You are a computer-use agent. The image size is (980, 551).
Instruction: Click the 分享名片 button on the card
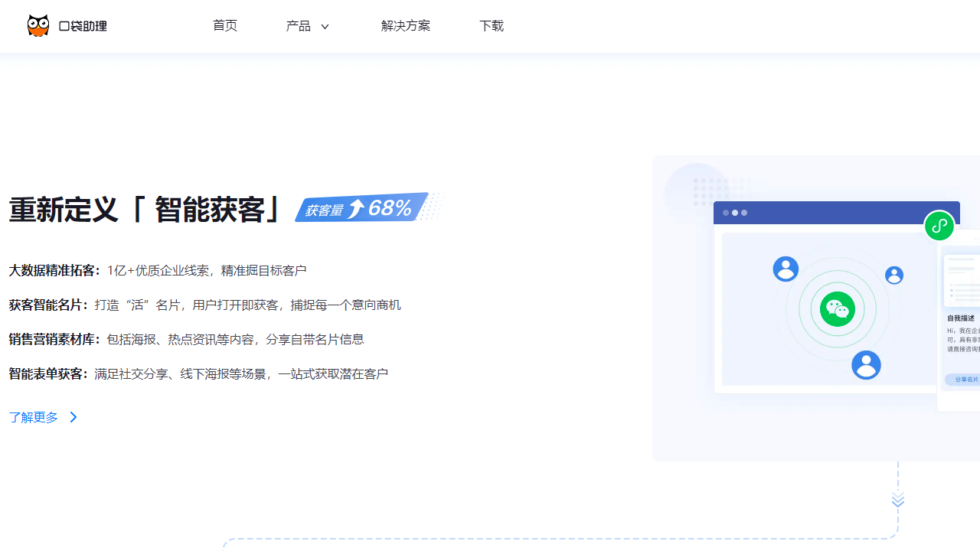tap(965, 380)
